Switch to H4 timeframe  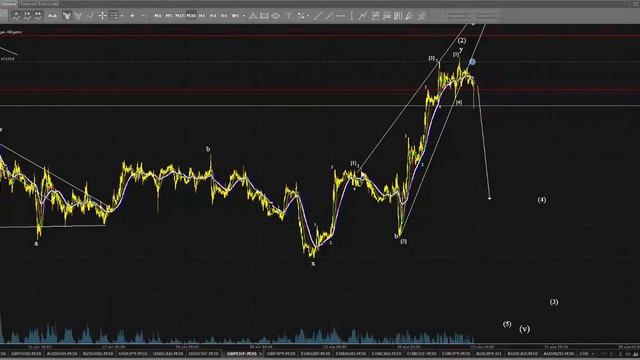click(213, 16)
